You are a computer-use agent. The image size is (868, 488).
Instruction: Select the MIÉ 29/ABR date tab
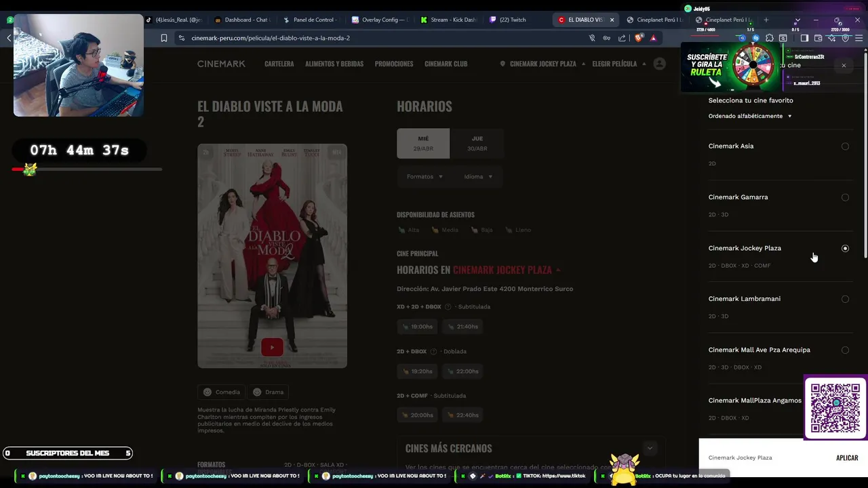(423, 143)
